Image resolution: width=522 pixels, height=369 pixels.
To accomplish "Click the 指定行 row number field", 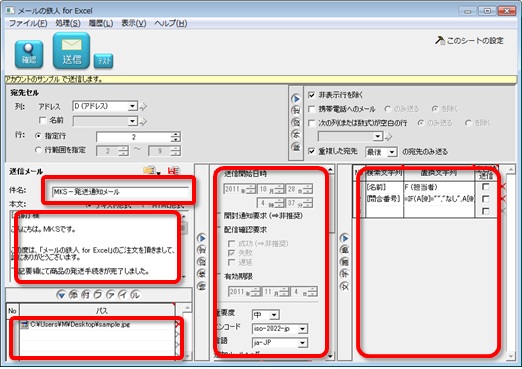I will coord(134,137).
